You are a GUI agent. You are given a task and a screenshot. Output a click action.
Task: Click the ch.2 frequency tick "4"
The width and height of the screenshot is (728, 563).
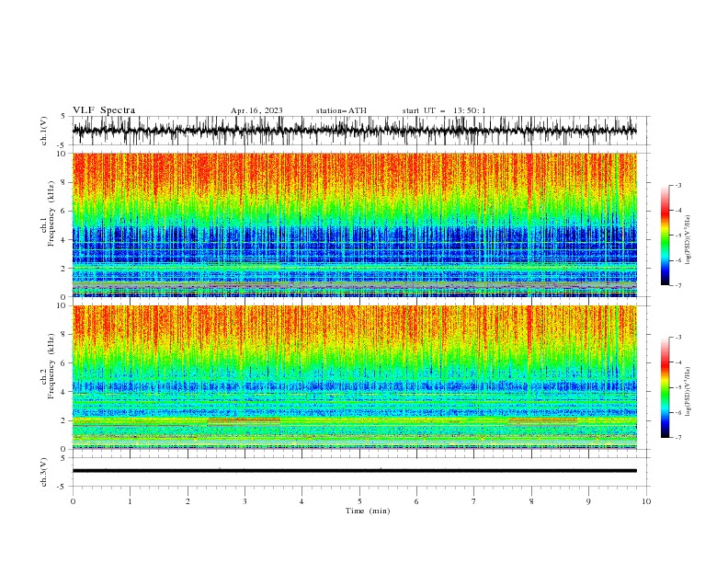pyautogui.click(x=63, y=392)
